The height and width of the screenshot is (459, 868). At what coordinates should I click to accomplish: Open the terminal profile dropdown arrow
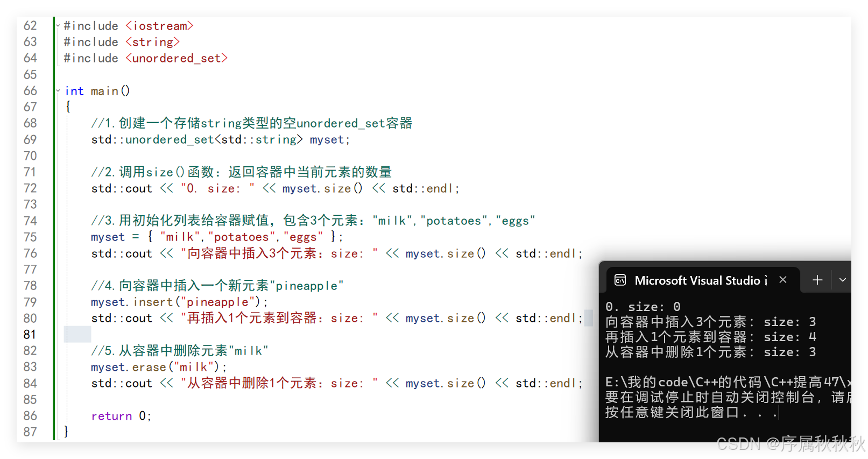[843, 280]
